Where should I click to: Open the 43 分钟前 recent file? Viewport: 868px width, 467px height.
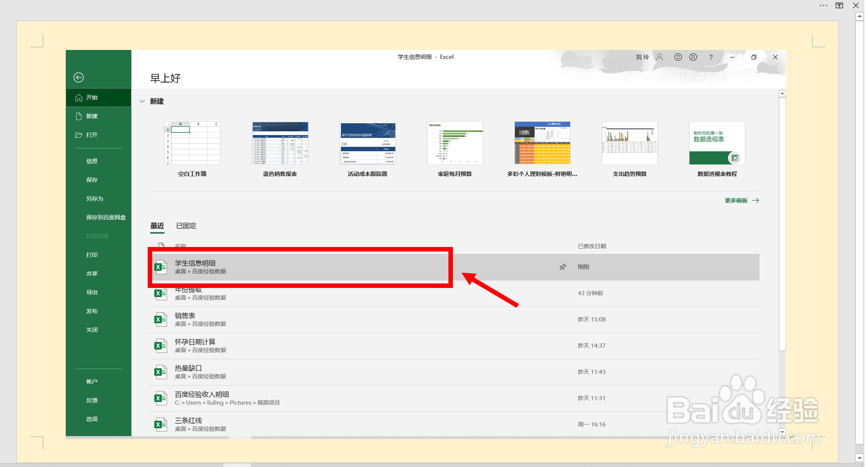tap(455, 293)
